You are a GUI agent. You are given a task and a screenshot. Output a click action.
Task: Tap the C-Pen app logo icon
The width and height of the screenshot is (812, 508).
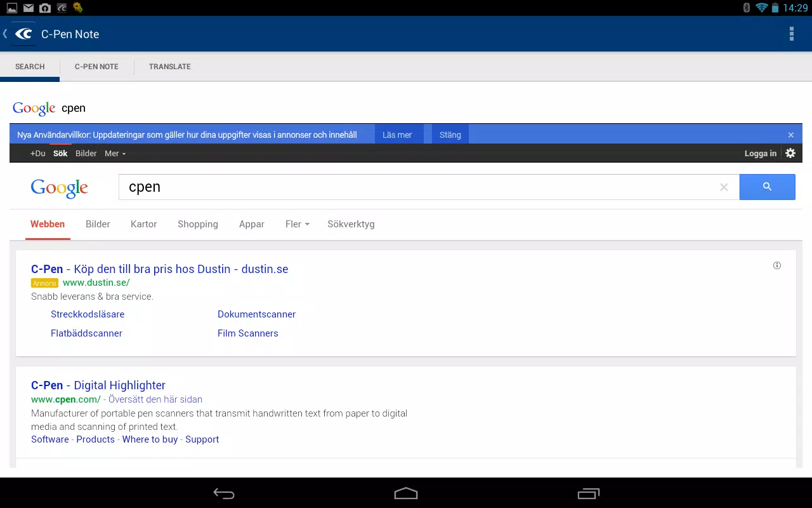23,34
